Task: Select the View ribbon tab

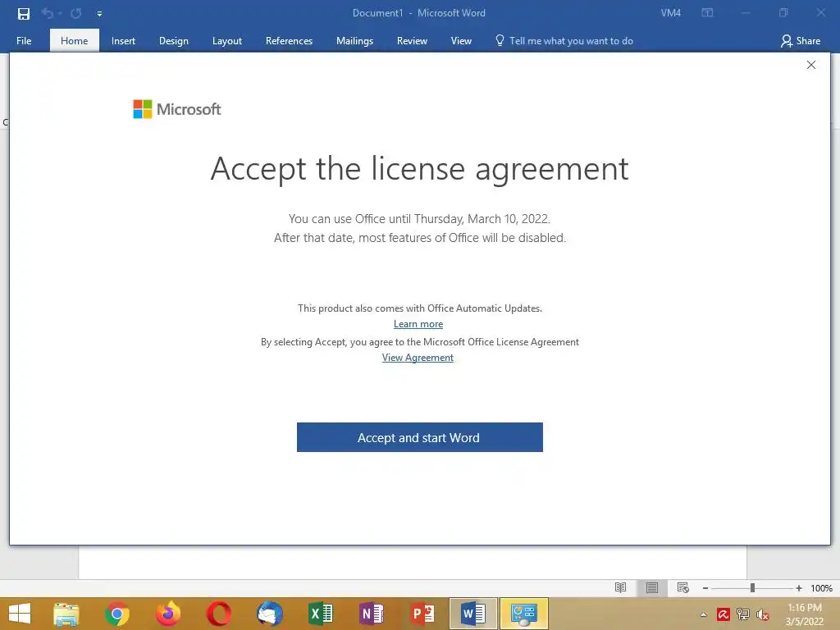Action: click(461, 41)
